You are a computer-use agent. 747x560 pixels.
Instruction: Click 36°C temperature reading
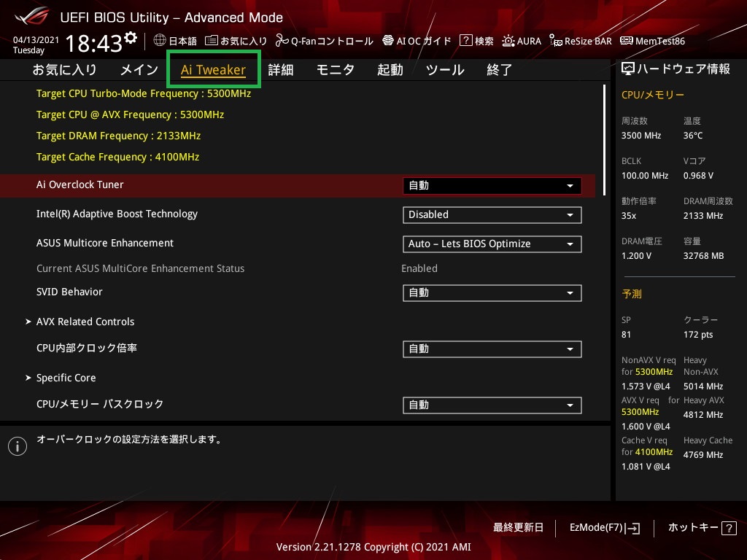point(693,136)
